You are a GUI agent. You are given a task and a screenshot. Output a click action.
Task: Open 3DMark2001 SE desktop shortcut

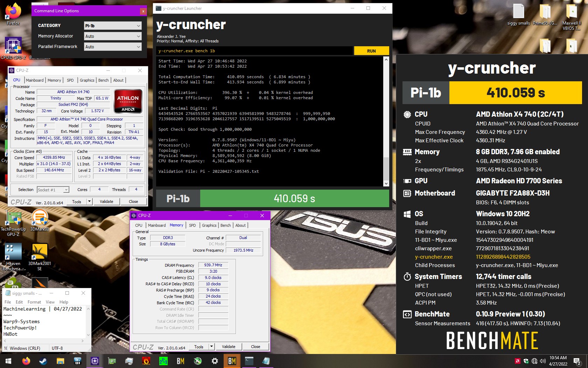click(x=40, y=257)
